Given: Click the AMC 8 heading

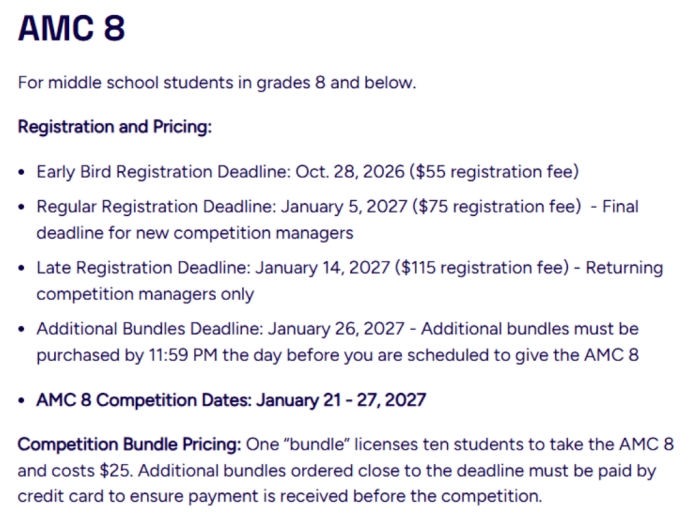Looking at the screenshot, I should click(x=71, y=28).
